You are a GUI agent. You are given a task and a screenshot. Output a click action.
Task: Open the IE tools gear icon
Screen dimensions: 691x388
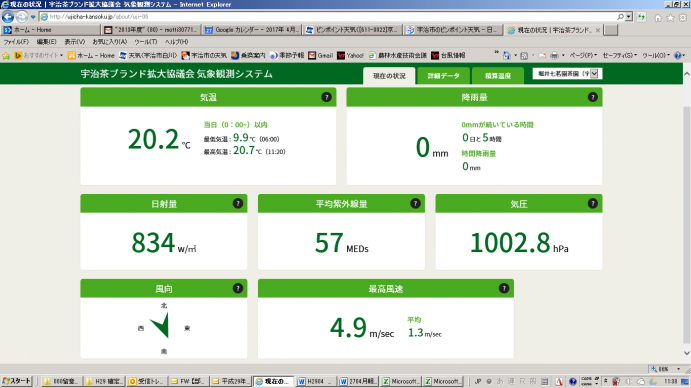[x=683, y=18]
